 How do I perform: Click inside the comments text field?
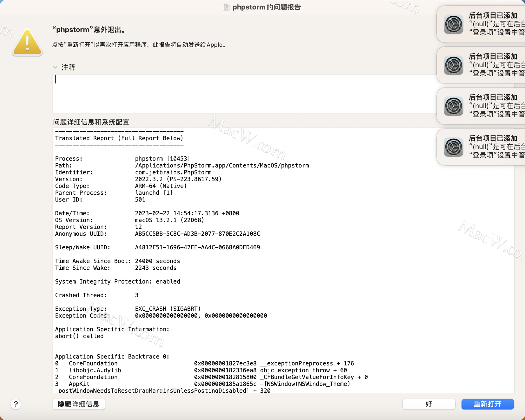(x=245, y=94)
